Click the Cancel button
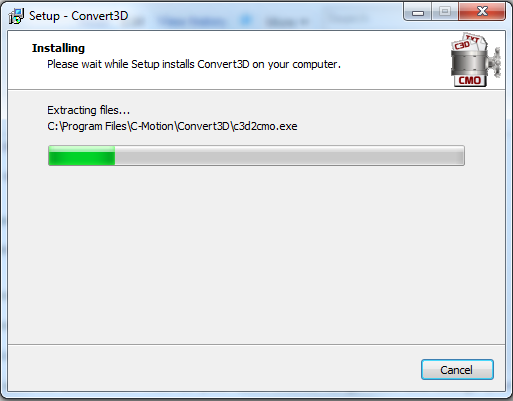The width and height of the screenshot is (513, 401). [457, 370]
